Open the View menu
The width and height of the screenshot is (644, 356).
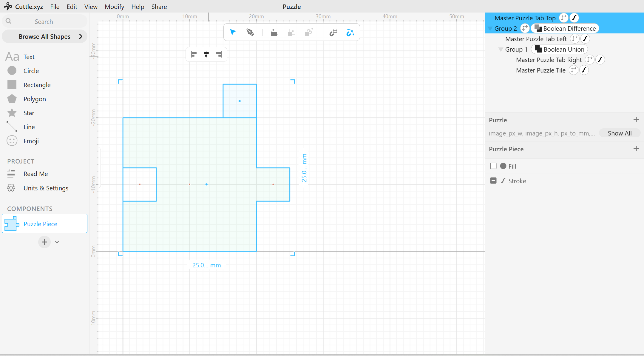pyautogui.click(x=91, y=7)
